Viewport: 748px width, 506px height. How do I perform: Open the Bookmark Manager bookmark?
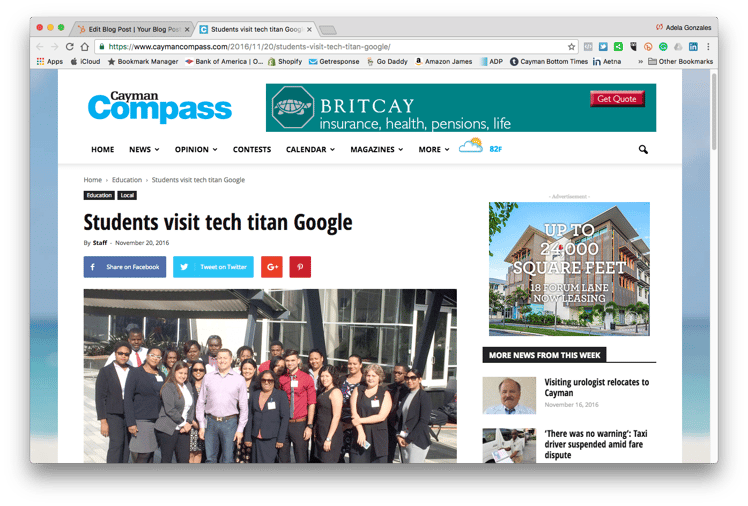coord(143,62)
